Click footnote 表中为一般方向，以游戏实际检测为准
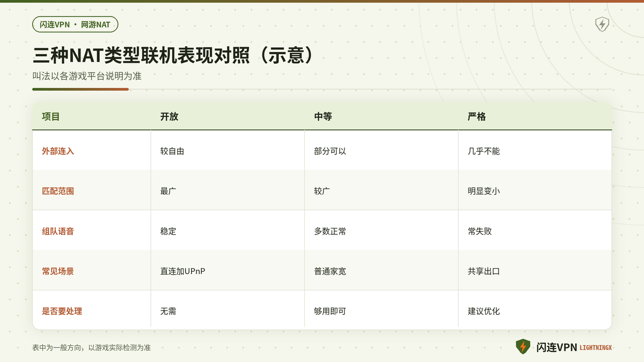The height and width of the screenshot is (362, 644). tap(91, 348)
